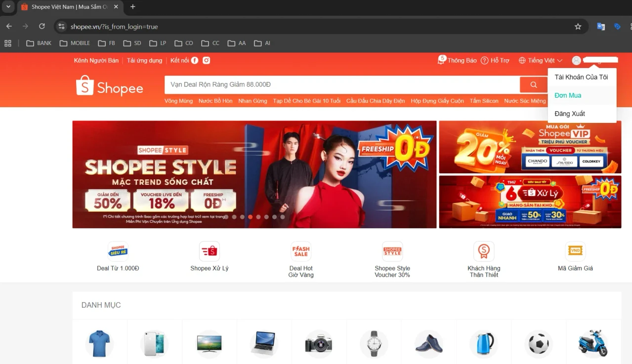Image resolution: width=632 pixels, height=364 pixels.
Task: Open Shopee Style Voucher 30% icon
Action: pos(392,251)
